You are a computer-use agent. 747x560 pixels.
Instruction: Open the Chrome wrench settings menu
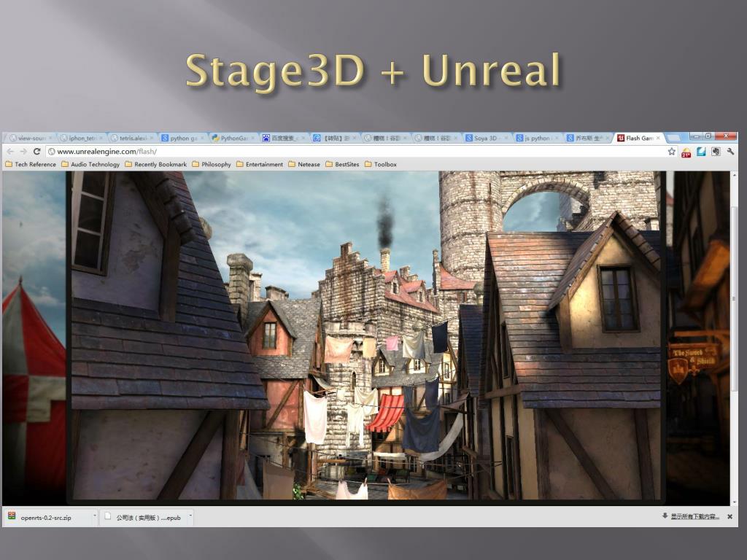tap(730, 152)
